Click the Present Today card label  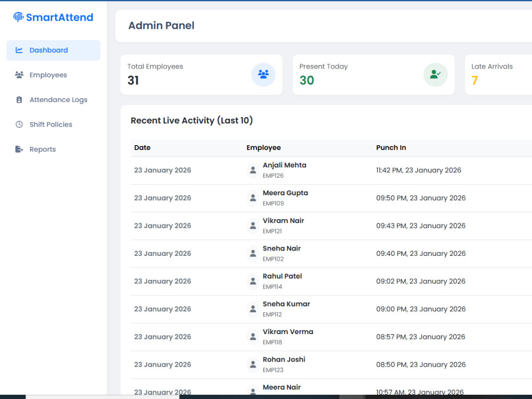[323, 66]
